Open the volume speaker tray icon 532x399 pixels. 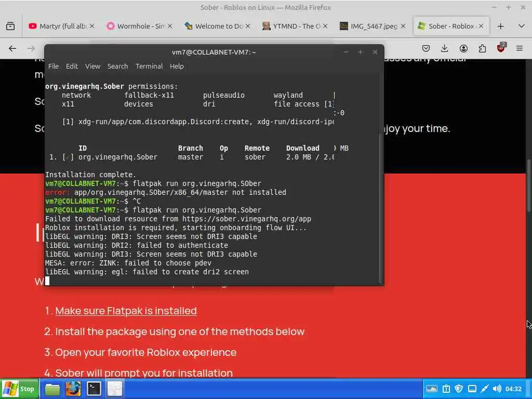coord(497,389)
